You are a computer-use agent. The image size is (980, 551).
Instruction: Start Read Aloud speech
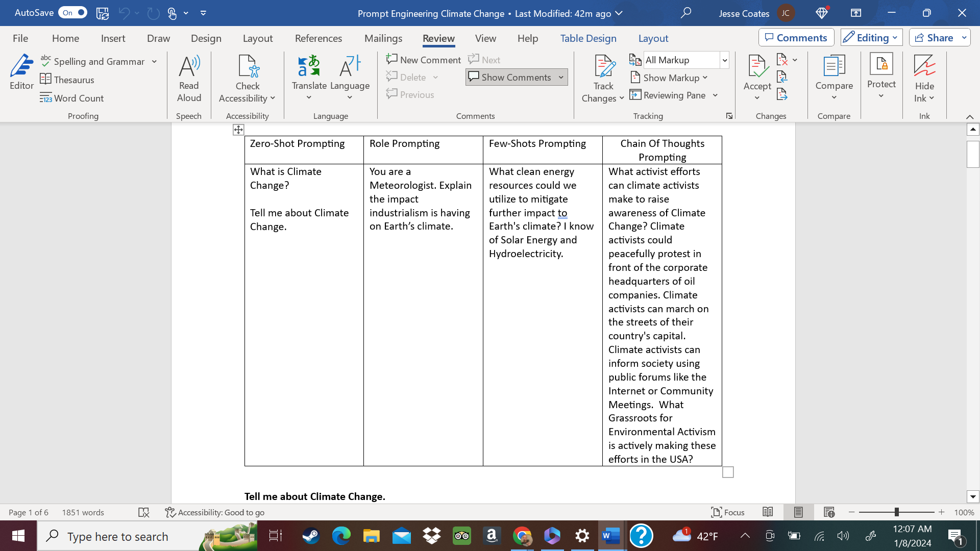[189, 79]
